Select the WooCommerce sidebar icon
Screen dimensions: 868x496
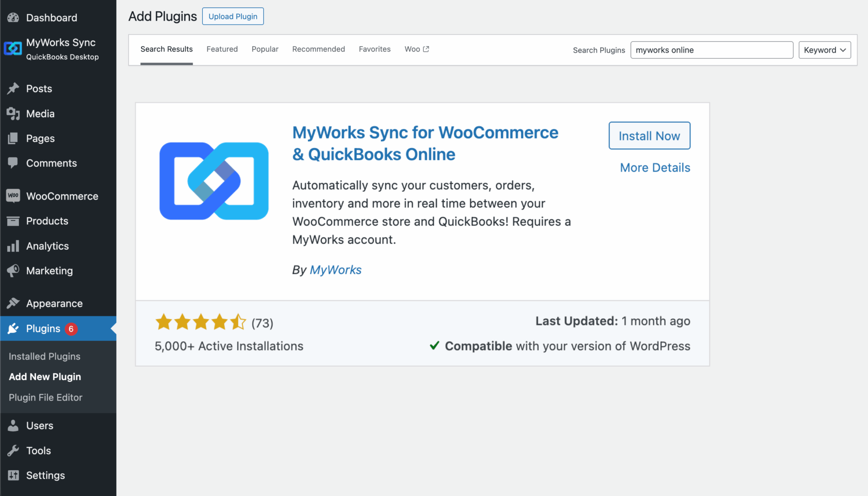13,196
